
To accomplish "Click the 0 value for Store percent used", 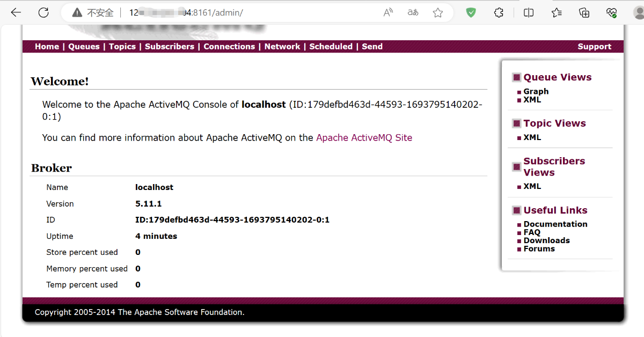I will [138, 252].
